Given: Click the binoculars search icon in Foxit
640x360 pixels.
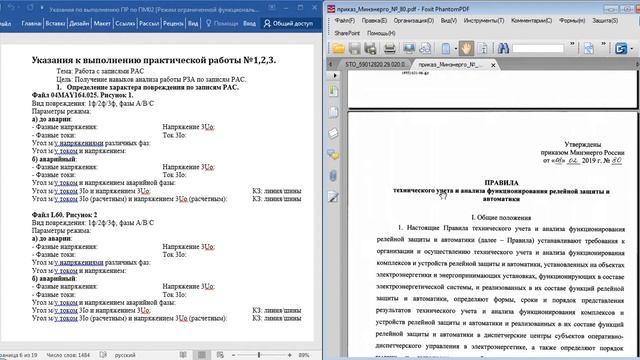Looking at the screenshot, I should coord(503,49).
